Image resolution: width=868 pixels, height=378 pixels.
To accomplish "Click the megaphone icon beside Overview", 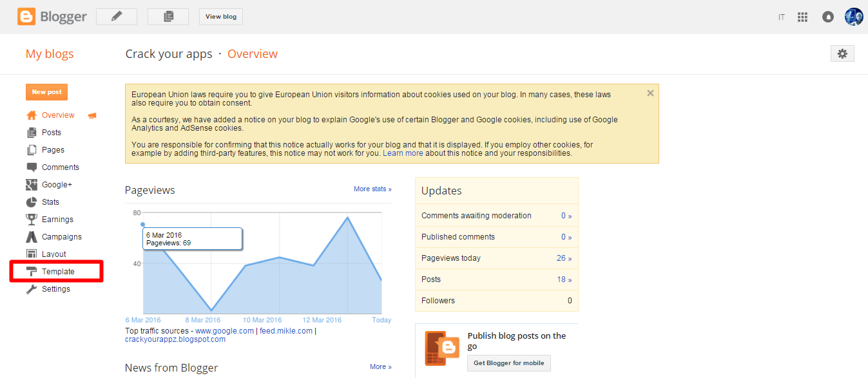I will (92, 115).
